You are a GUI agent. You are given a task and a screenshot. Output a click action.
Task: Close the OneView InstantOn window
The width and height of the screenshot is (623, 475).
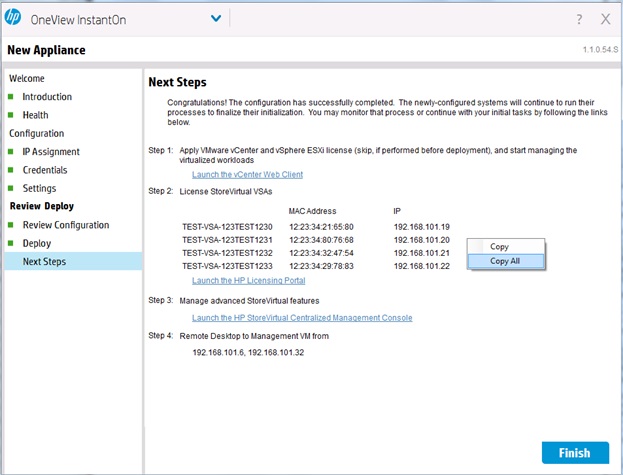[x=606, y=19]
